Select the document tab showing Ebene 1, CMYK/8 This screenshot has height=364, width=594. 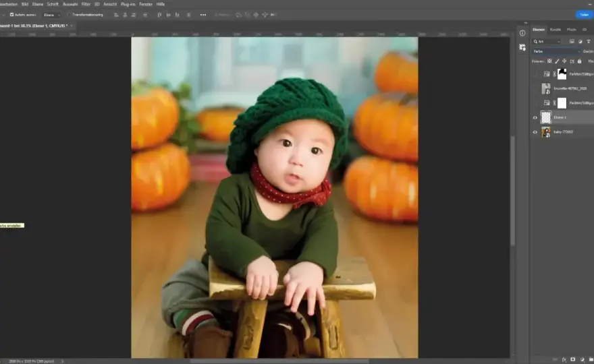34,26
